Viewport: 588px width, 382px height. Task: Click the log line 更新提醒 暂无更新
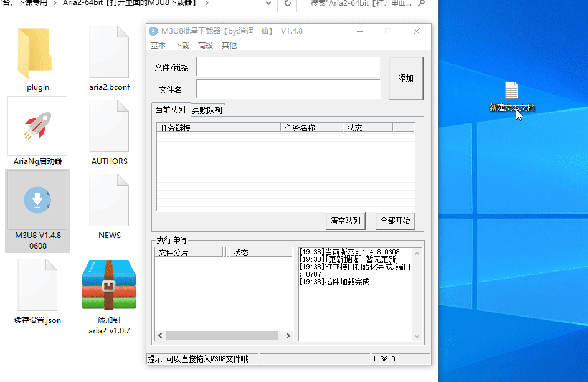point(348,259)
